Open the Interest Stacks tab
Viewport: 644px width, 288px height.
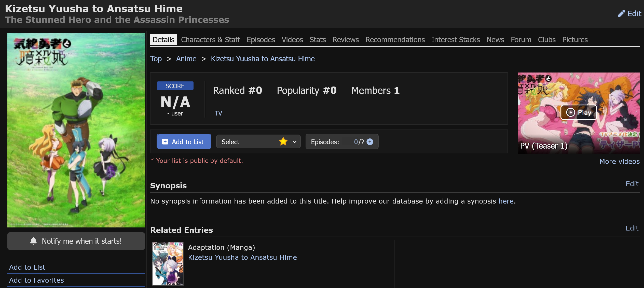click(455, 40)
